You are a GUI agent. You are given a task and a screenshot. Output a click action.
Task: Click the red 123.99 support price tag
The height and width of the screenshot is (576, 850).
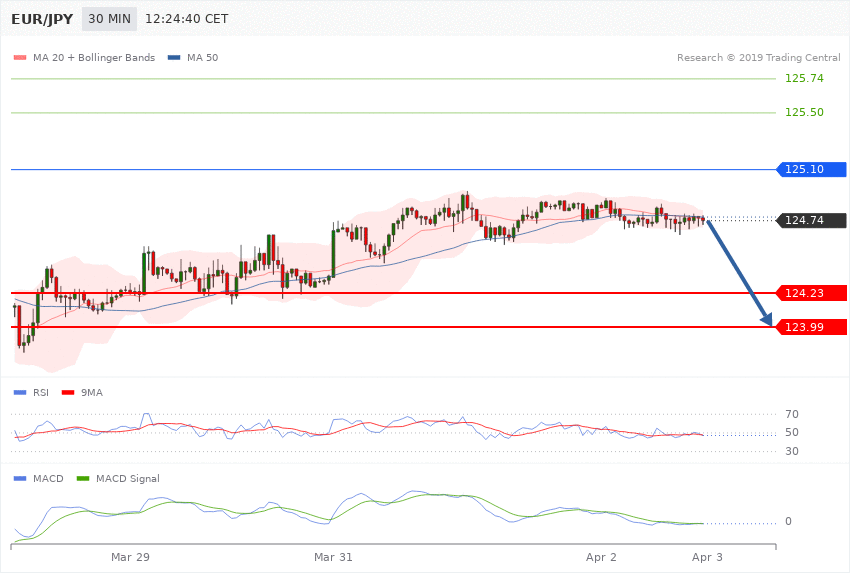812,327
